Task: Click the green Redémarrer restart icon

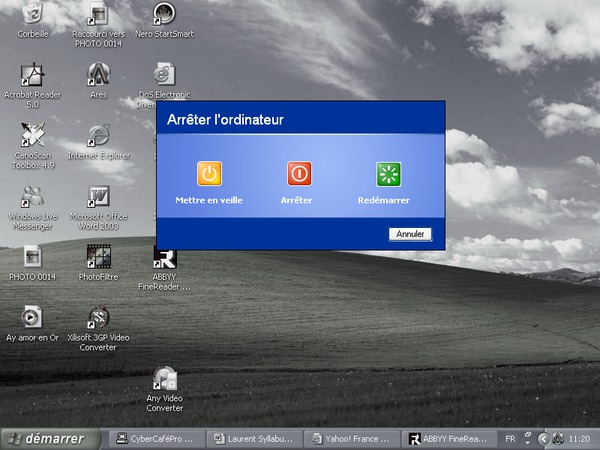Action: pyautogui.click(x=388, y=174)
